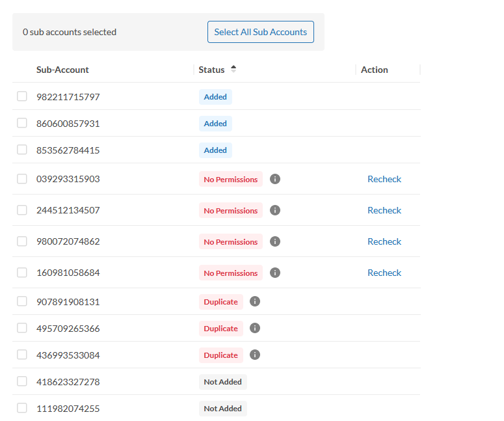Select checkbox for sub-account 907891908131
Screen dimensions: 504x421
click(x=22, y=301)
